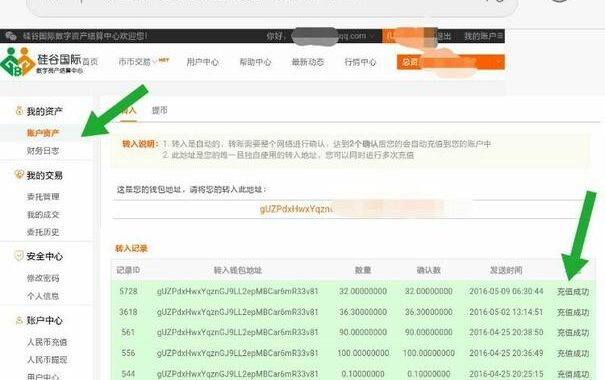Click the timestamp 2016-05-09 06:30:44
The height and width of the screenshot is (380, 605).
click(506, 291)
